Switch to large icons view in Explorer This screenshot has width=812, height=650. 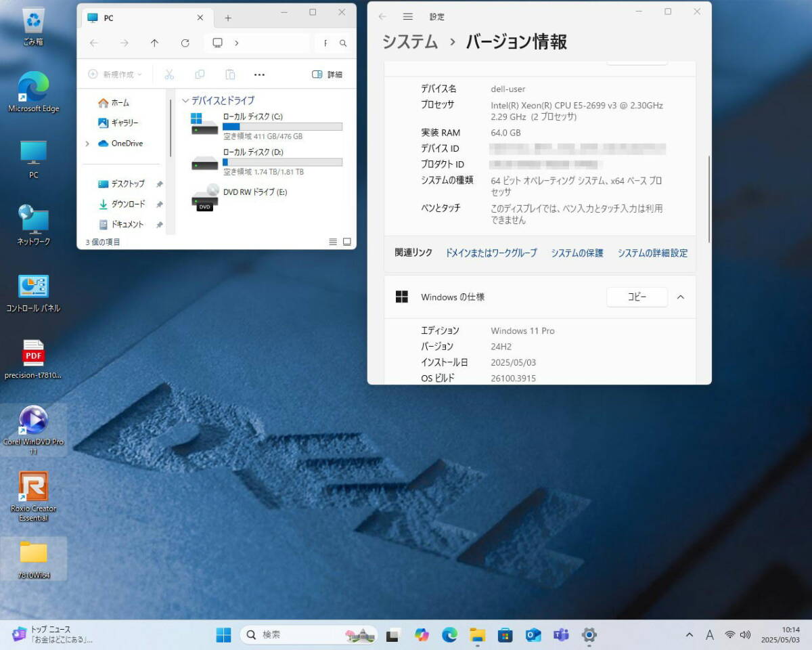(347, 242)
